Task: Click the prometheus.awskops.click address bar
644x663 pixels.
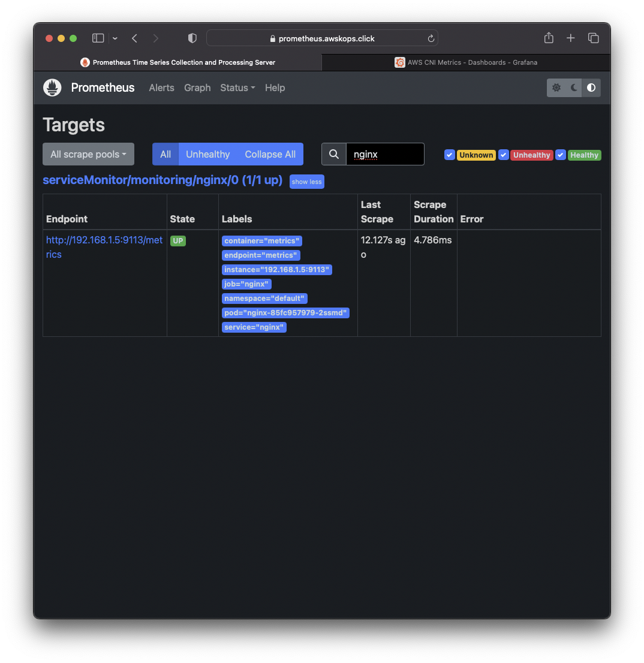Action: coord(322,38)
